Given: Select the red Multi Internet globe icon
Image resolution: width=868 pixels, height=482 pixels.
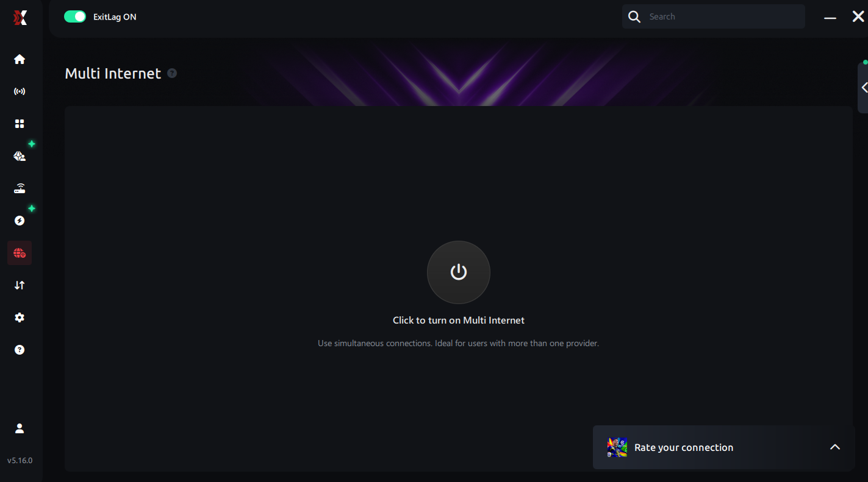Looking at the screenshot, I should (x=20, y=253).
